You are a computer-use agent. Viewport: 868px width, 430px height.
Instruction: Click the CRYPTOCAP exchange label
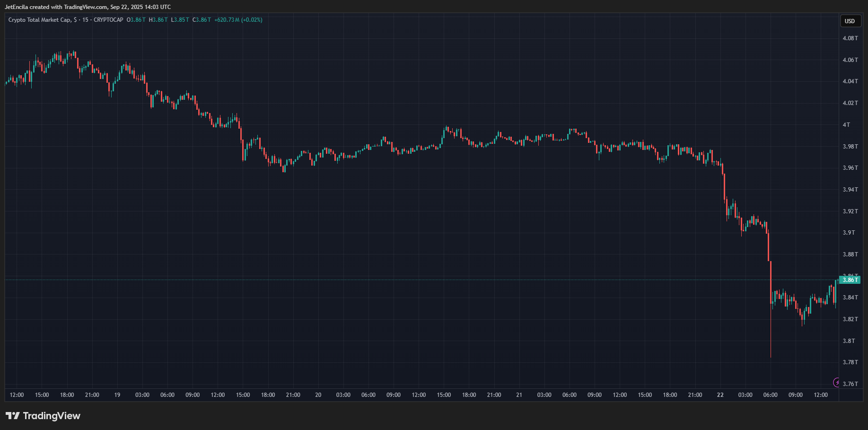[x=108, y=20]
